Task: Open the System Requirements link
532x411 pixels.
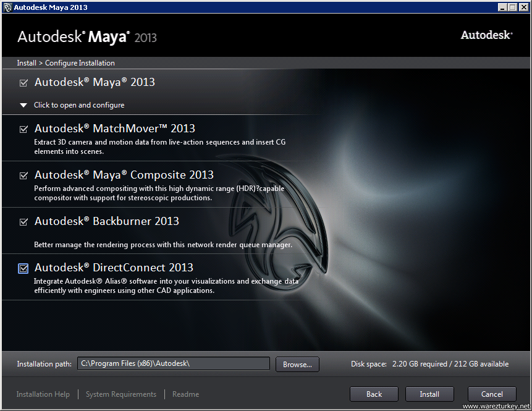Action: click(121, 394)
